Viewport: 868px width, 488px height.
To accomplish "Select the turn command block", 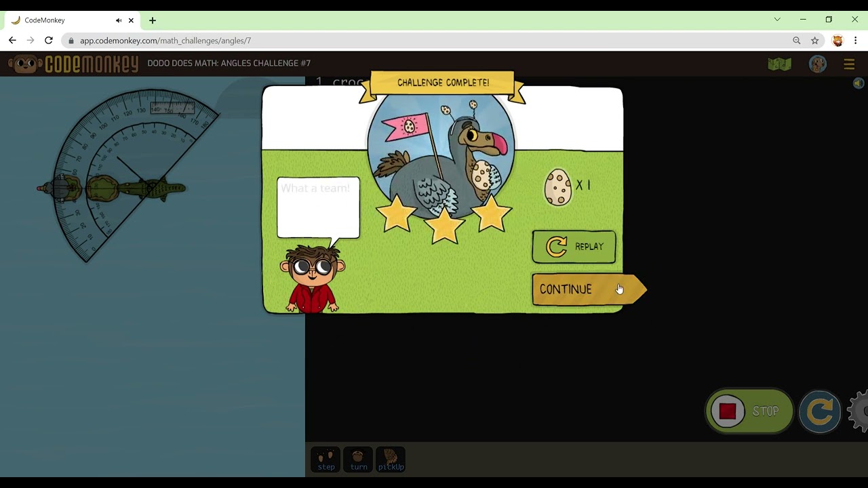I will [x=358, y=459].
